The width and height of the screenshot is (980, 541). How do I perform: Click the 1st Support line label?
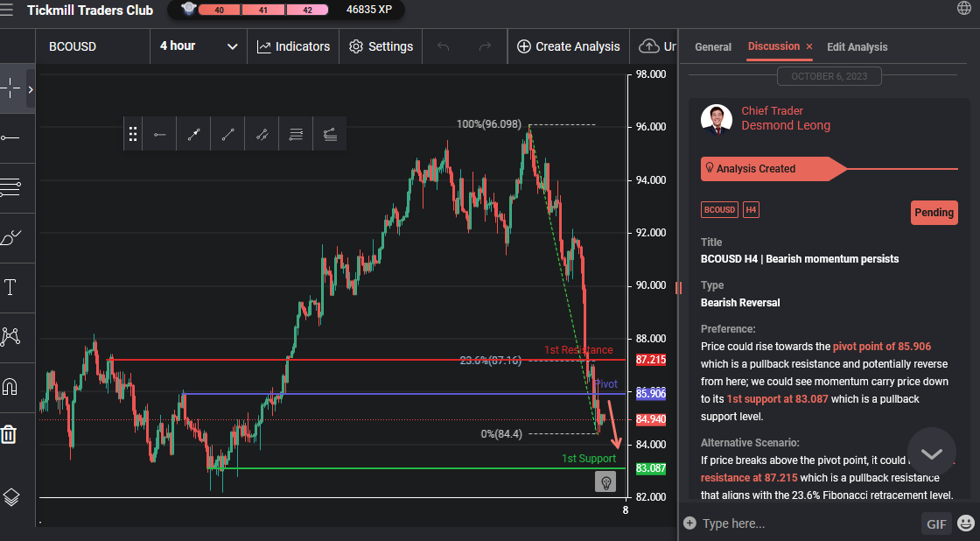tap(589, 459)
